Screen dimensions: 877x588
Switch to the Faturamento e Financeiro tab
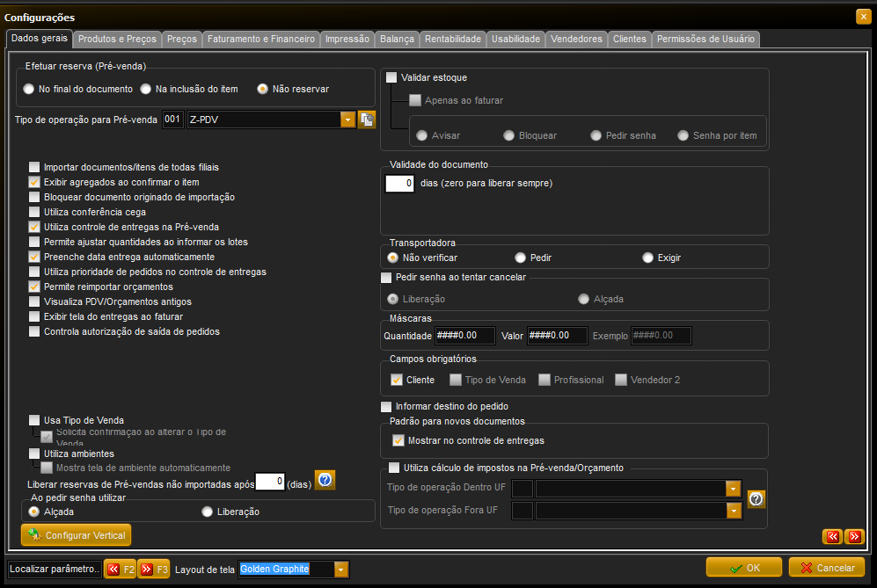261,40
